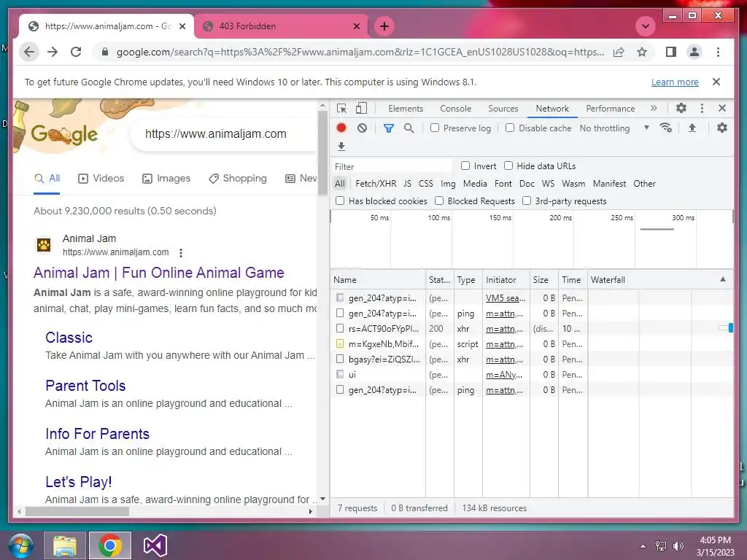Toggle the Chrome side panel icon
747x560 pixels.
(671, 52)
